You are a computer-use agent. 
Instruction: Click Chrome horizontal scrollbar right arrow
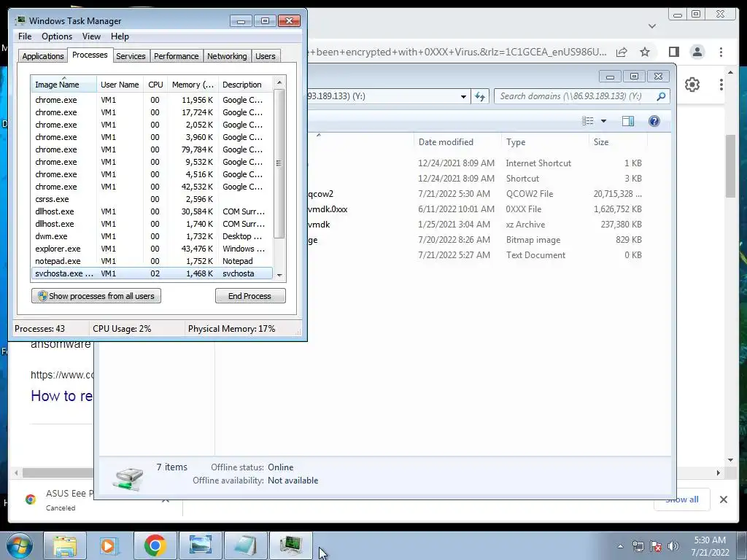click(719, 472)
